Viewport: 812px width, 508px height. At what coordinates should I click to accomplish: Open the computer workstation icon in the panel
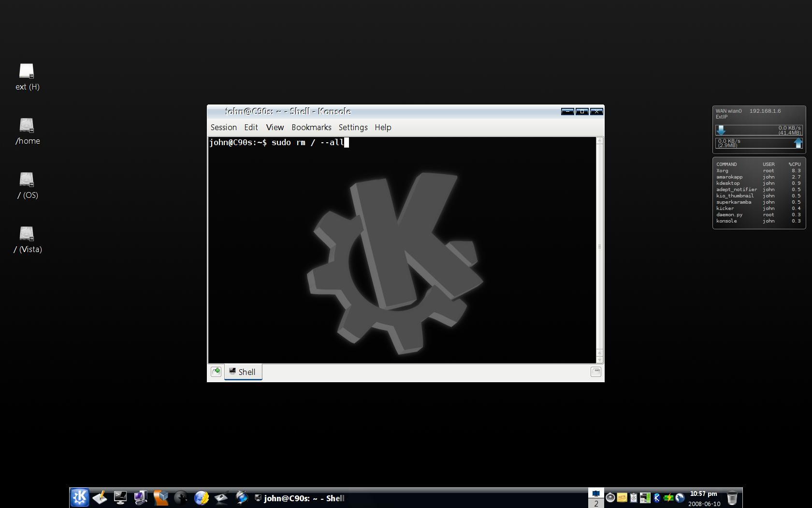click(x=141, y=497)
